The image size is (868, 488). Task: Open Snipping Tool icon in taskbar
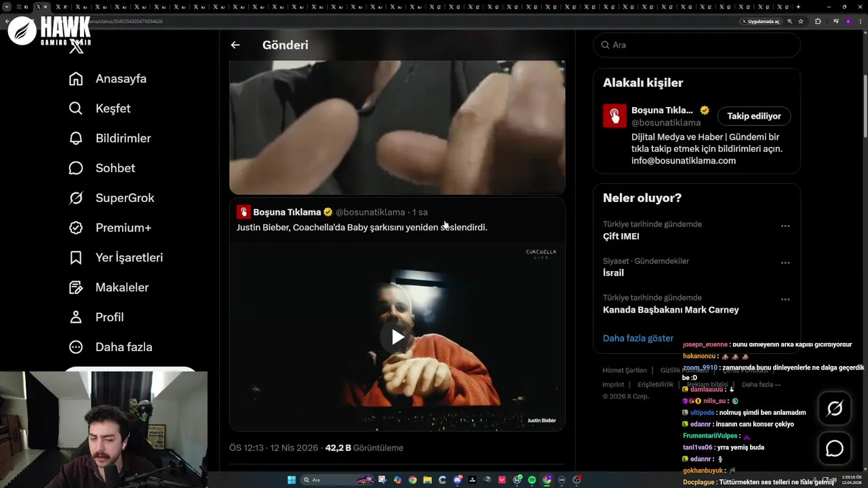pyautogui.click(x=382, y=480)
